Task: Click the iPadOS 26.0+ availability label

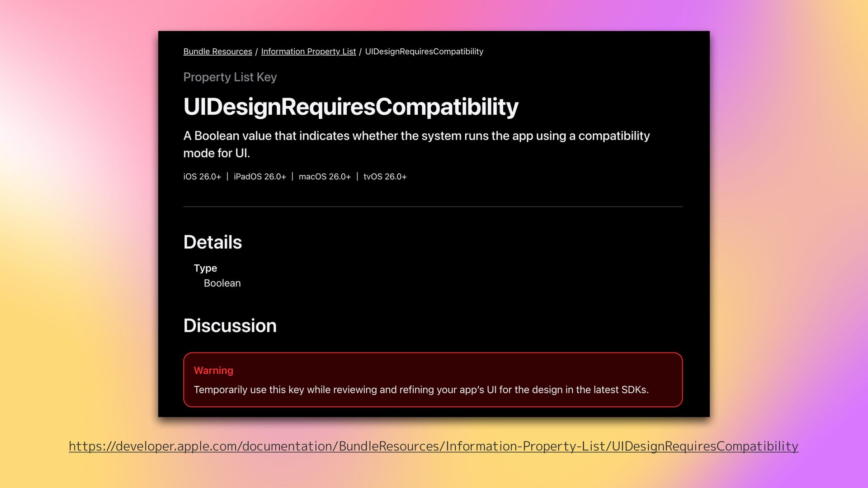Action: 259,177
